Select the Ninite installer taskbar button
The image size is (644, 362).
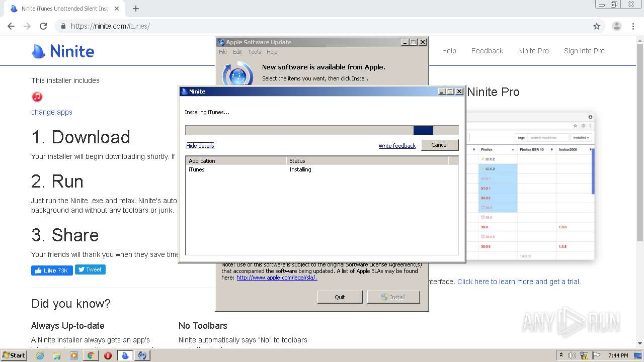click(125, 355)
